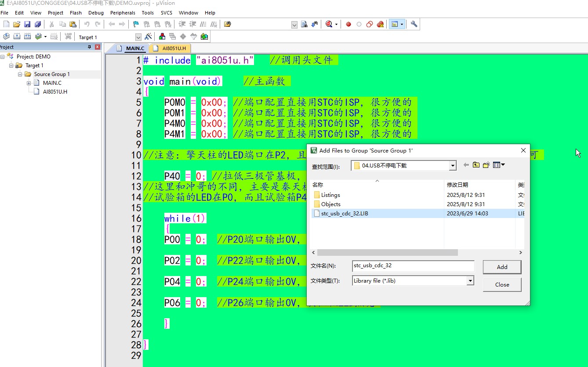Click the Add button in dialog

(502, 267)
